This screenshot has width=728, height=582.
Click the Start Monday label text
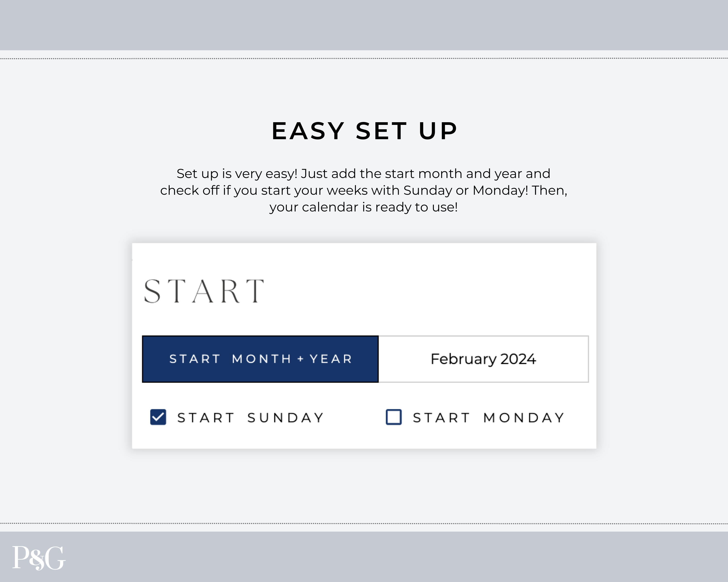(488, 418)
